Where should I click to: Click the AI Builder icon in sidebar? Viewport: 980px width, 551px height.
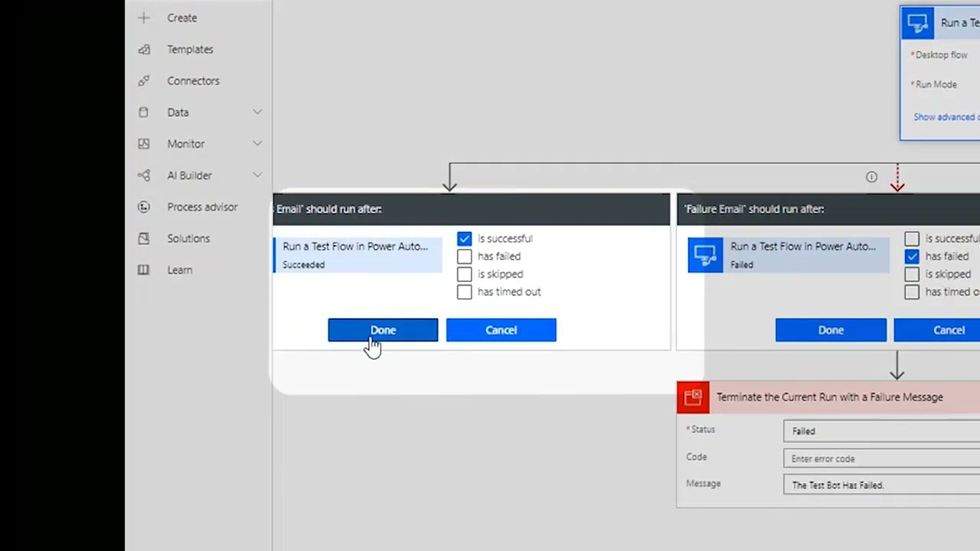143,175
